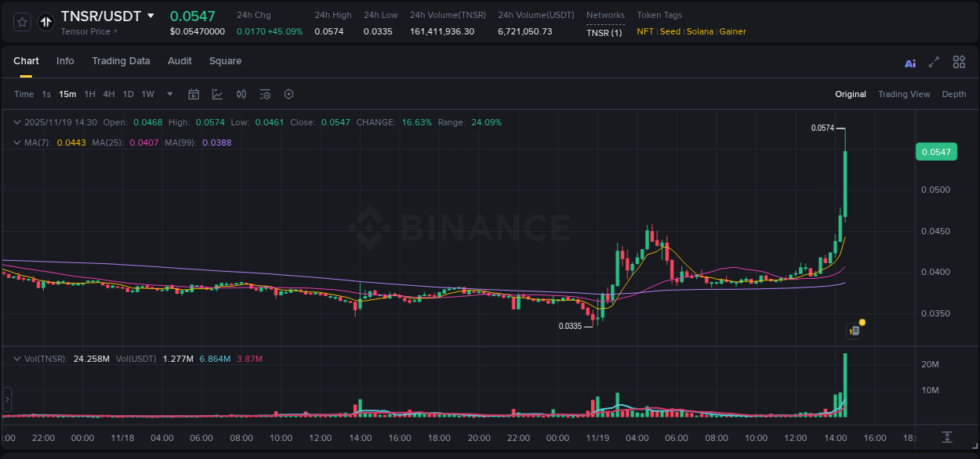Collapse the OHLC price info row
Screen dimensions: 980x459
tap(17, 122)
